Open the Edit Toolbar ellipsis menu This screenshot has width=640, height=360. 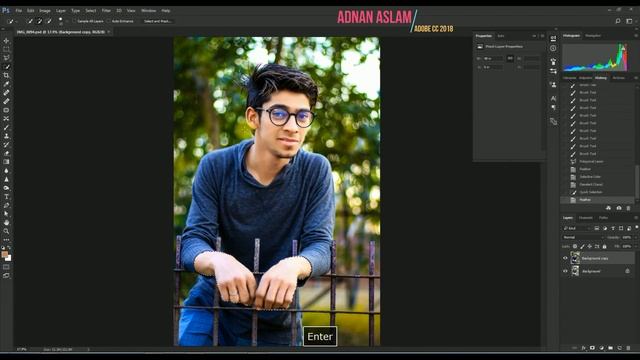click(x=6, y=240)
